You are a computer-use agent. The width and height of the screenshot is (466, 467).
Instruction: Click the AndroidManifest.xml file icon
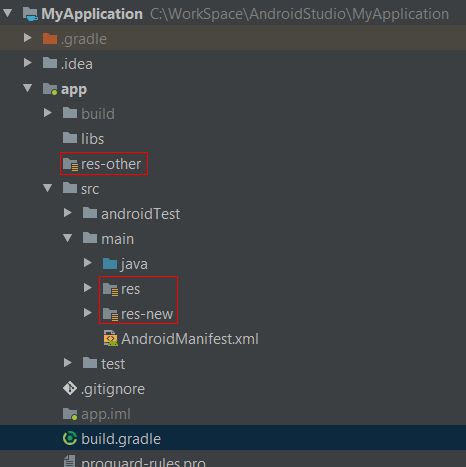pyautogui.click(x=111, y=338)
